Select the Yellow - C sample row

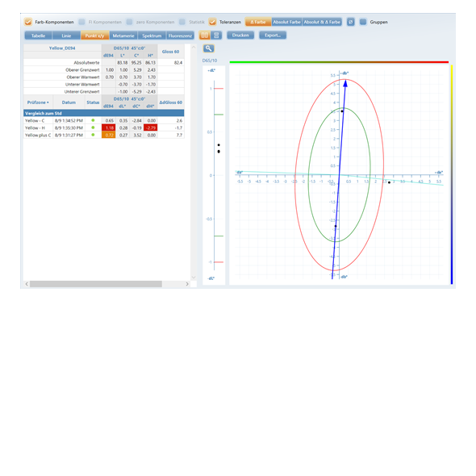[104, 120]
